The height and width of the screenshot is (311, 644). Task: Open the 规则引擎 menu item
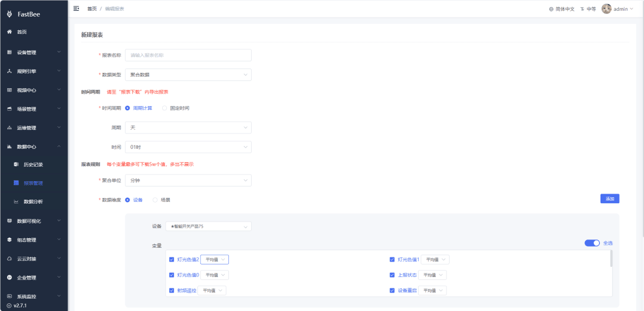tap(33, 71)
